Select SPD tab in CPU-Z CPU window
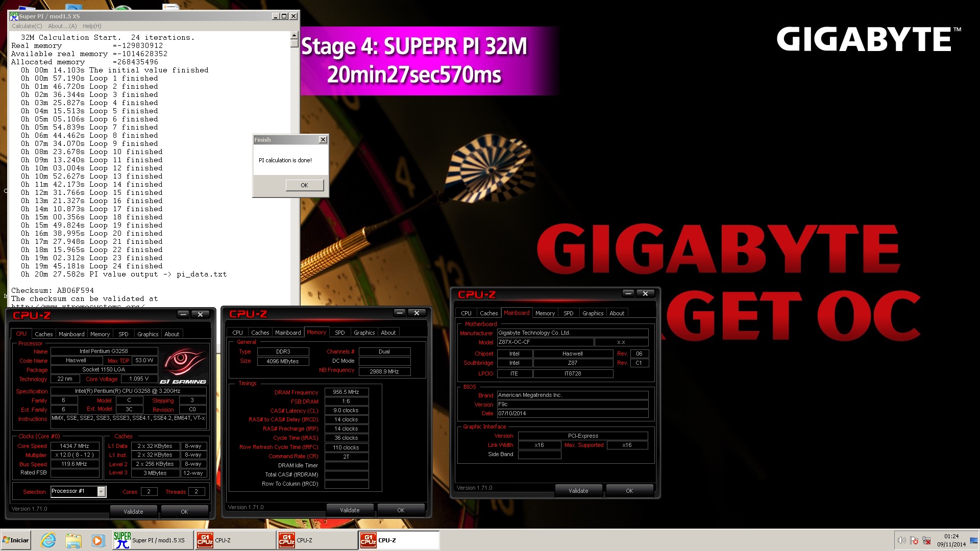The image size is (980, 551). [x=124, y=334]
